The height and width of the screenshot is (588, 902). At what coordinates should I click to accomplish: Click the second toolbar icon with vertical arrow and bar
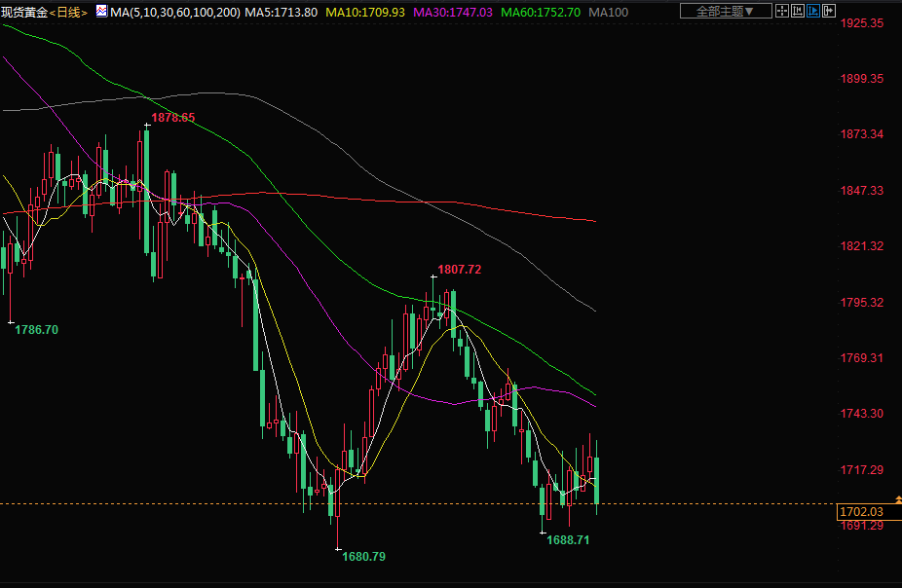pyautogui.click(x=798, y=11)
